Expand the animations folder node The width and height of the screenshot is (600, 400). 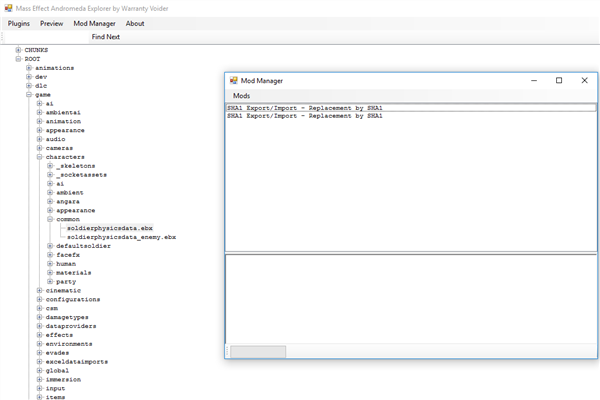pyautogui.click(x=29, y=68)
